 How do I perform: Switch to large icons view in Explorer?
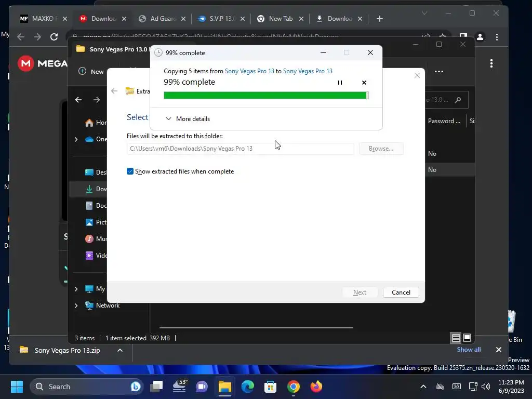[467, 338]
